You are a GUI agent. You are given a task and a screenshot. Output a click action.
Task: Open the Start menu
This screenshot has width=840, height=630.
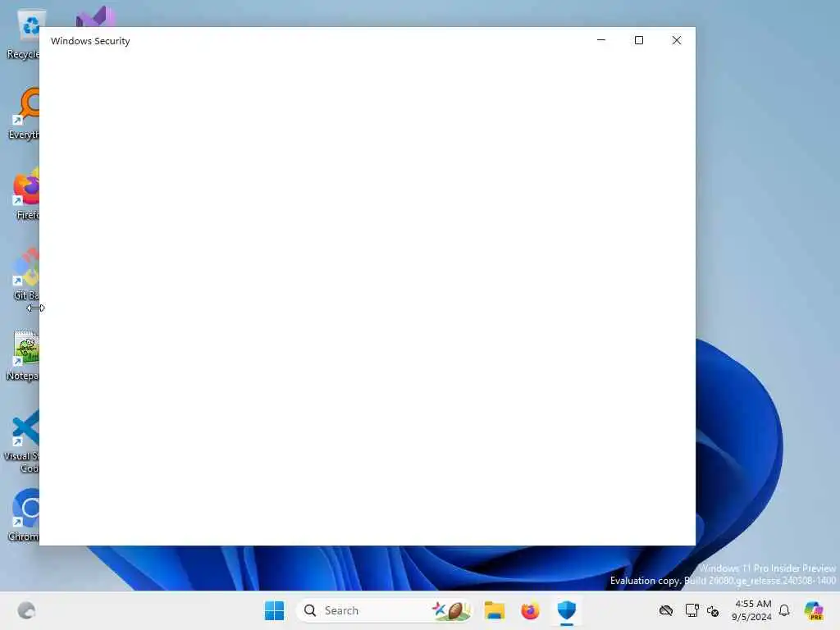coord(274,610)
